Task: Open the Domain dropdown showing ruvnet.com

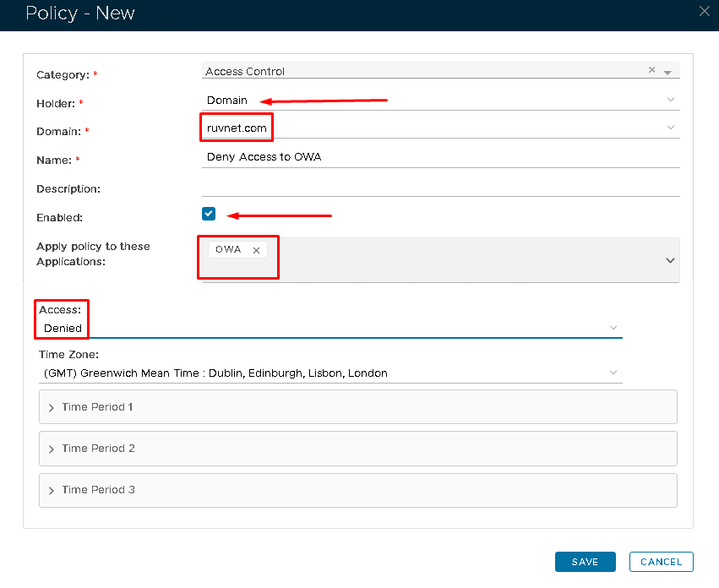Action: coord(671,128)
